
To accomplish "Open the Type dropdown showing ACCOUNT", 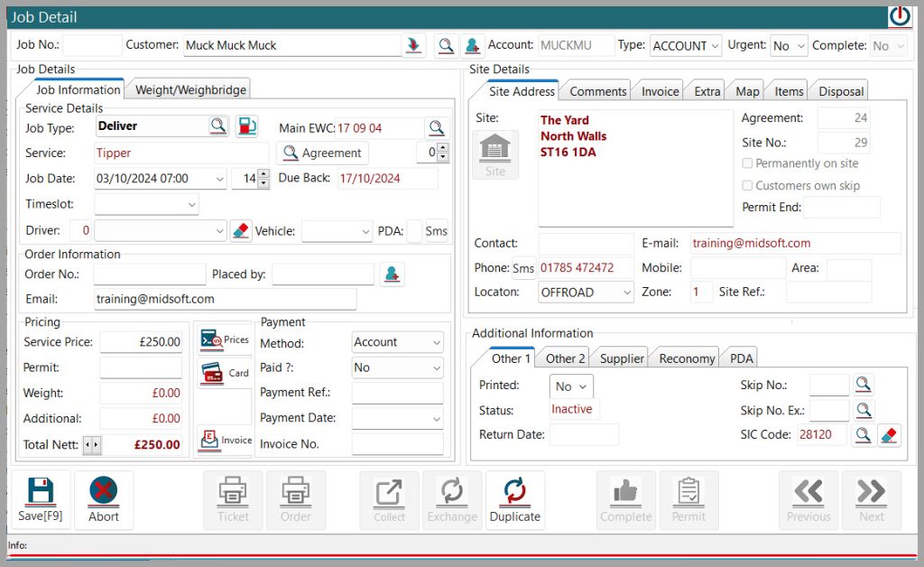I will [686, 46].
